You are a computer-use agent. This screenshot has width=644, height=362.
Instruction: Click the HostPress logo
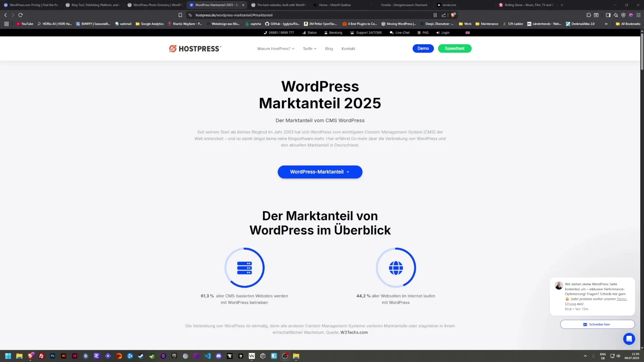tap(195, 48)
